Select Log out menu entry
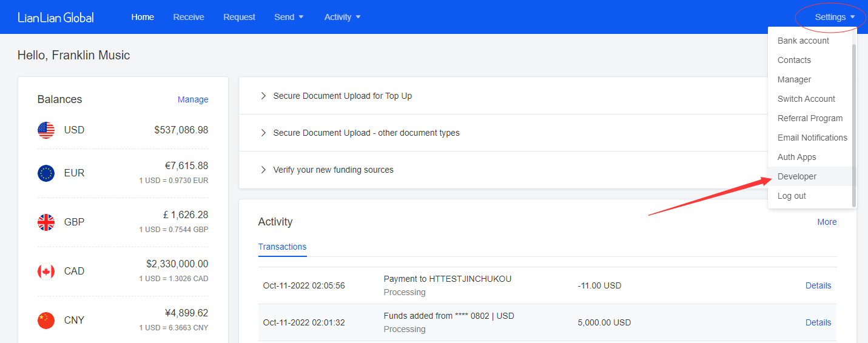 tap(792, 196)
